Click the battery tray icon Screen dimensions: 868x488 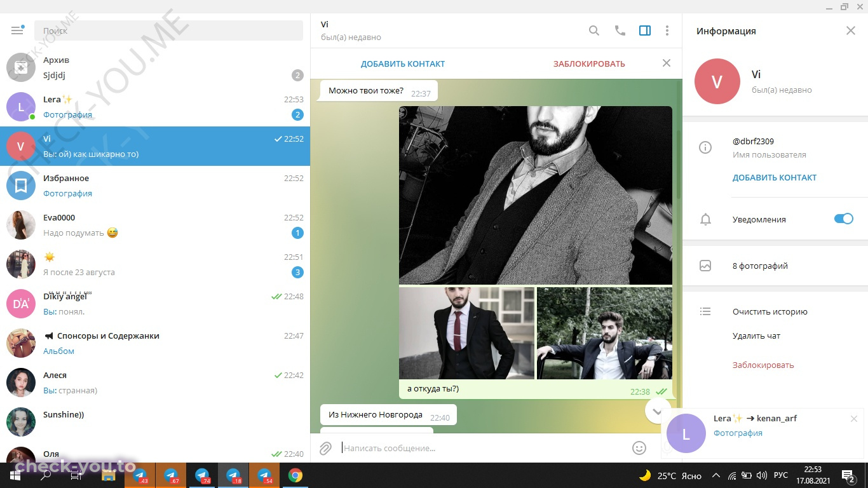click(747, 475)
